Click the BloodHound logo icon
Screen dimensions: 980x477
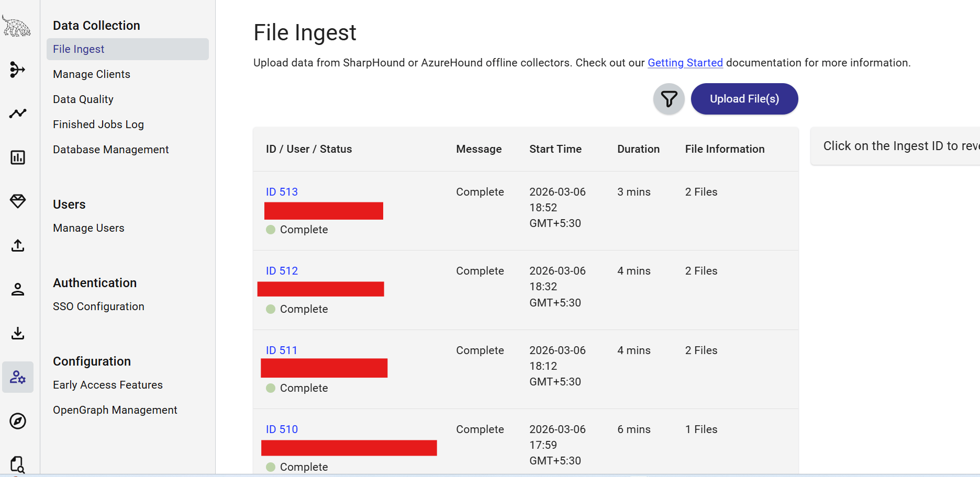point(17,26)
